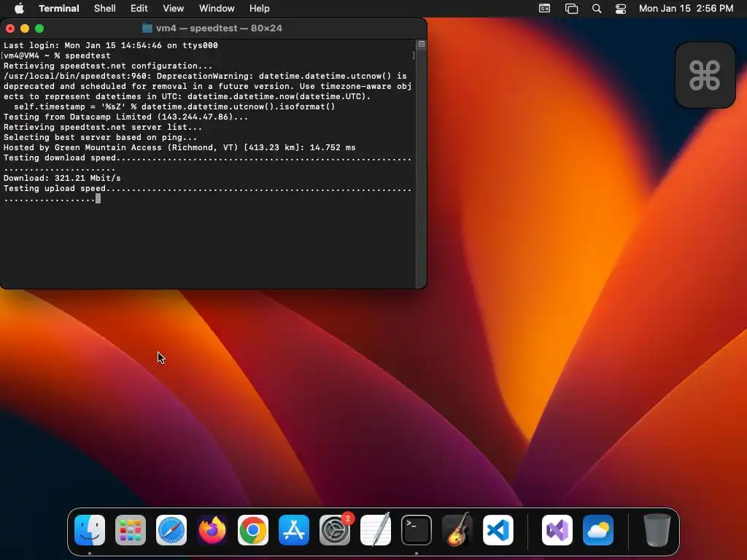
Task: Click 'Retrieving speedtest.net server list...' line
Action: (103, 127)
